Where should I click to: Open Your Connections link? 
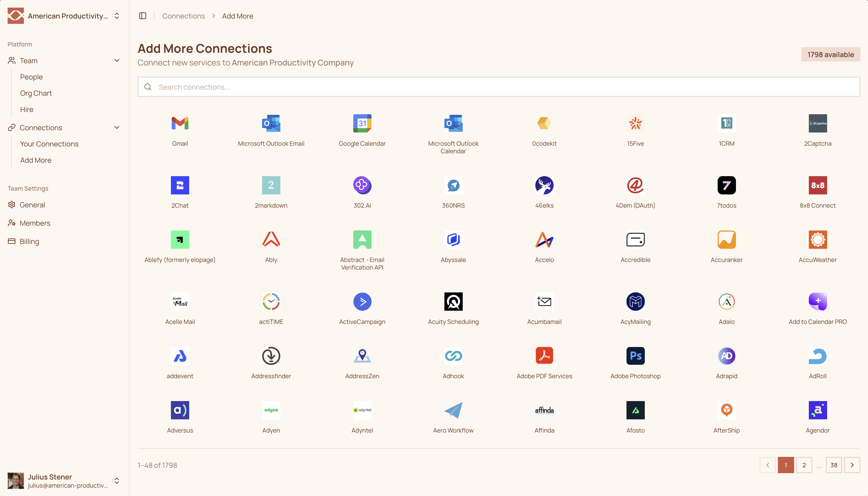49,144
